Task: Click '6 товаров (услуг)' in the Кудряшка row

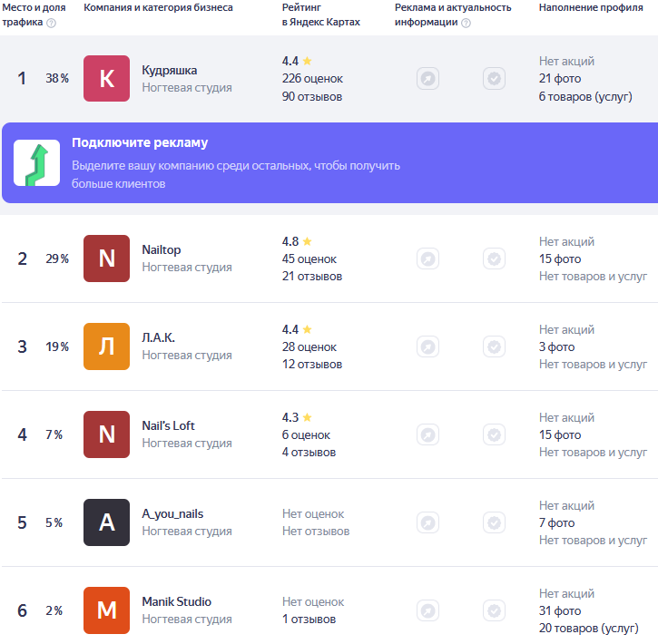Action: 585,96
